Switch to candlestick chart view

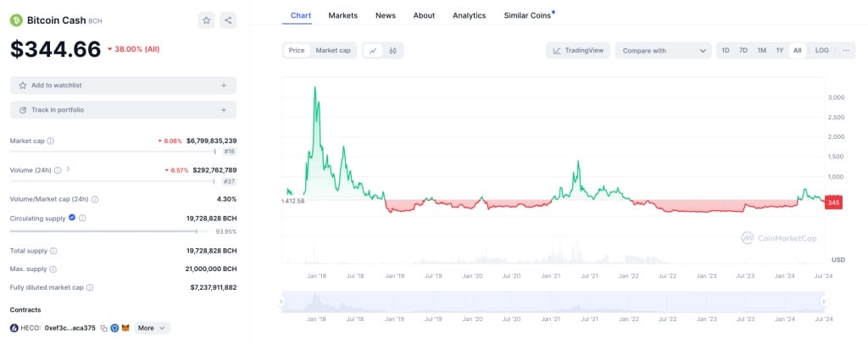[393, 50]
